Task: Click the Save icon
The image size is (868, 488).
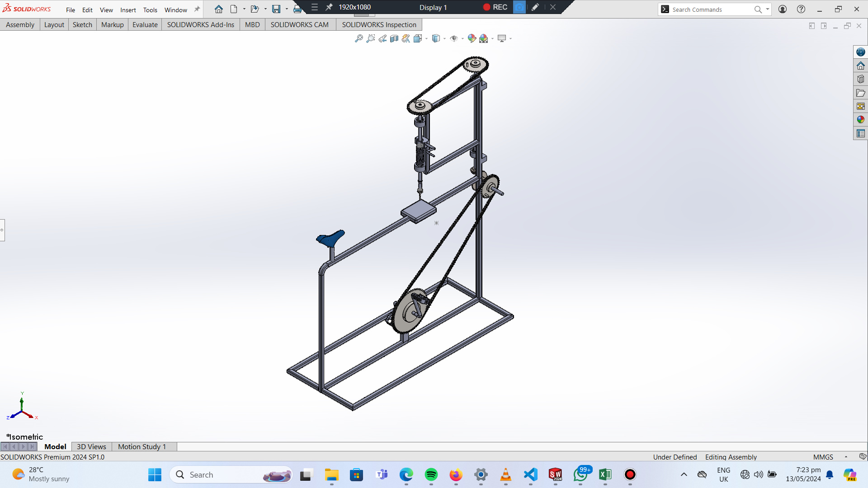Action: click(276, 9)
